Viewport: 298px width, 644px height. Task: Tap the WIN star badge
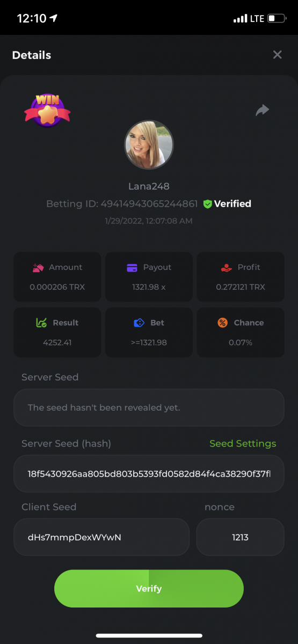[x=47, y=110]
